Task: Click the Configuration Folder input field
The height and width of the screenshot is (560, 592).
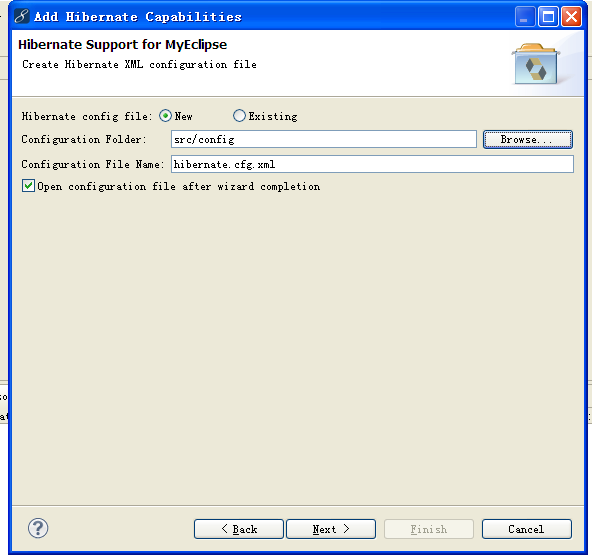Action: [x=324, y=139]
